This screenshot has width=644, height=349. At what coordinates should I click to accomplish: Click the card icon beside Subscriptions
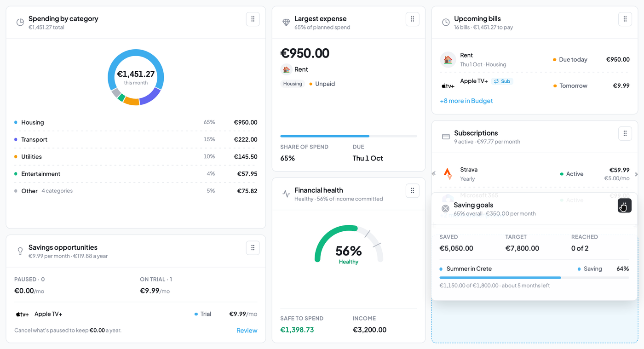tap(446, 137)
